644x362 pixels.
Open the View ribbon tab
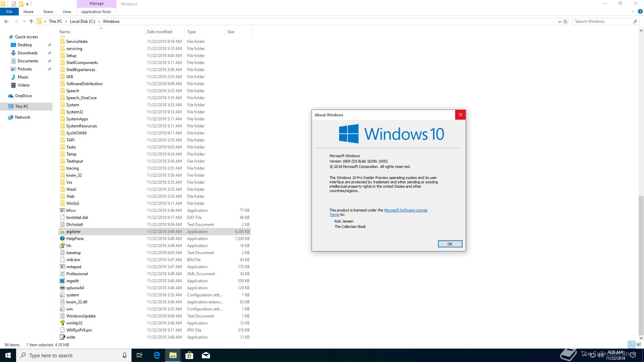point(67,12)
